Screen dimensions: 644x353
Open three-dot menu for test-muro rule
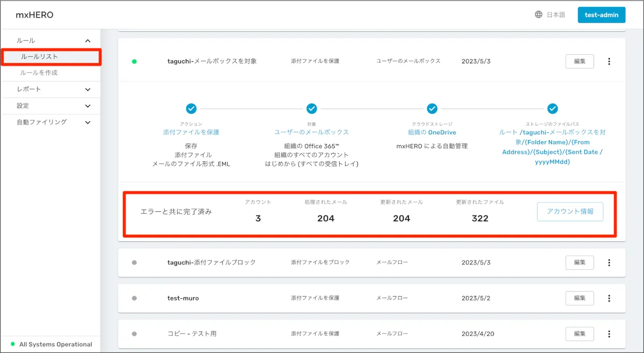609,298
